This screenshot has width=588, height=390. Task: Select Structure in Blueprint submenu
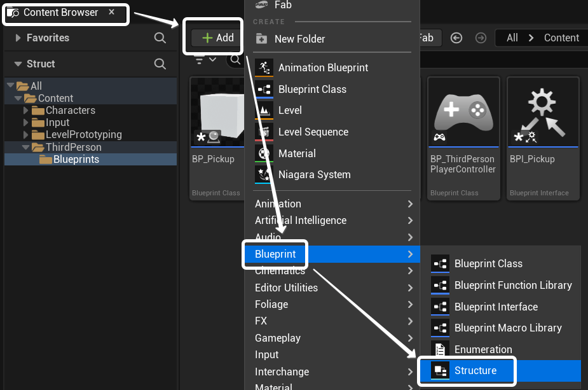coord(475,370)
